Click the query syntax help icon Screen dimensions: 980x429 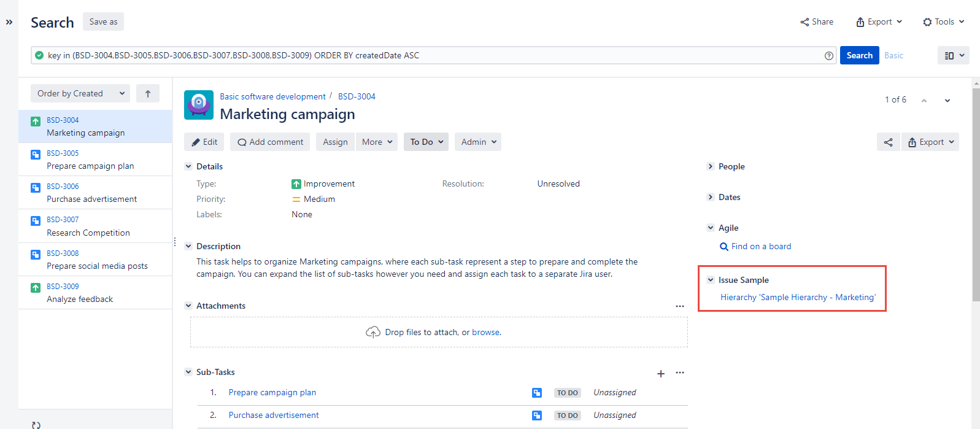click(829, 56)
